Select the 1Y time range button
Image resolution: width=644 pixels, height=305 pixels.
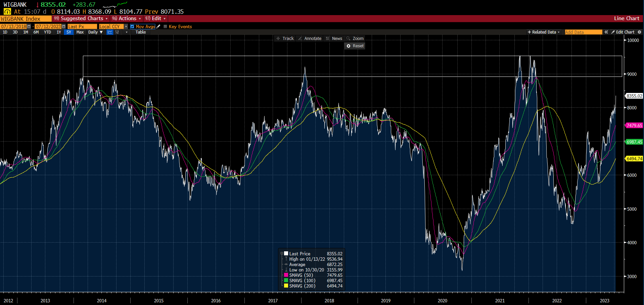pos(59,32)
